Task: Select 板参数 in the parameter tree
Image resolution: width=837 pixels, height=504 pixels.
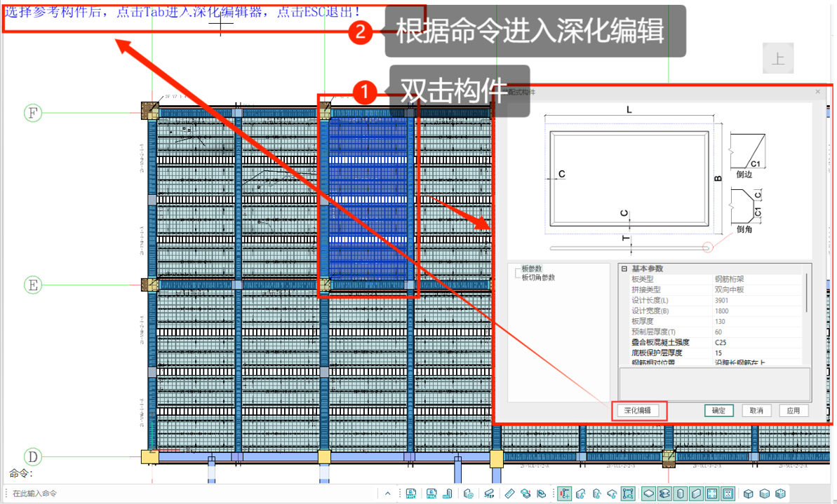Action: coord(531,268)
